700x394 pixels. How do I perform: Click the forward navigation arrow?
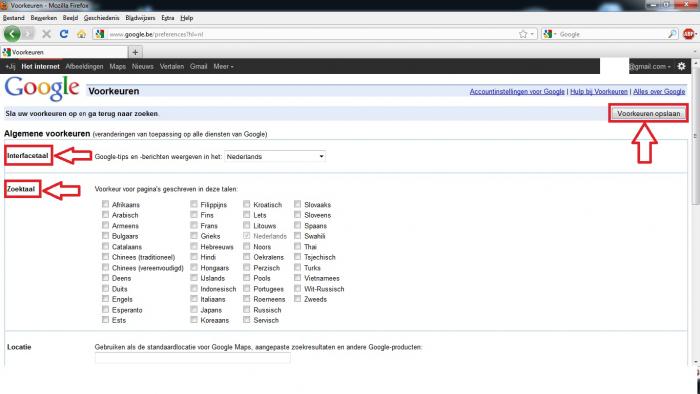[x=29, y=34]
